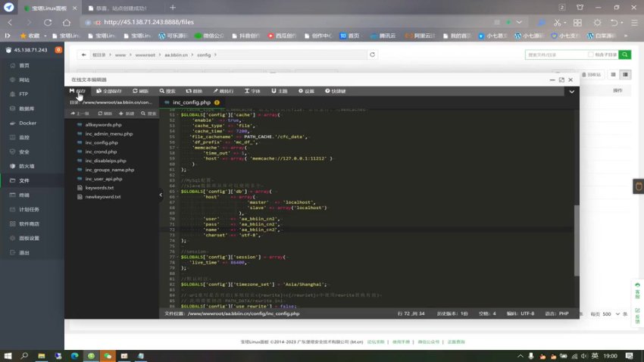Click the 保存 save icon in editor toolbar
Screen dimensions: 644x362
point(77,91)
